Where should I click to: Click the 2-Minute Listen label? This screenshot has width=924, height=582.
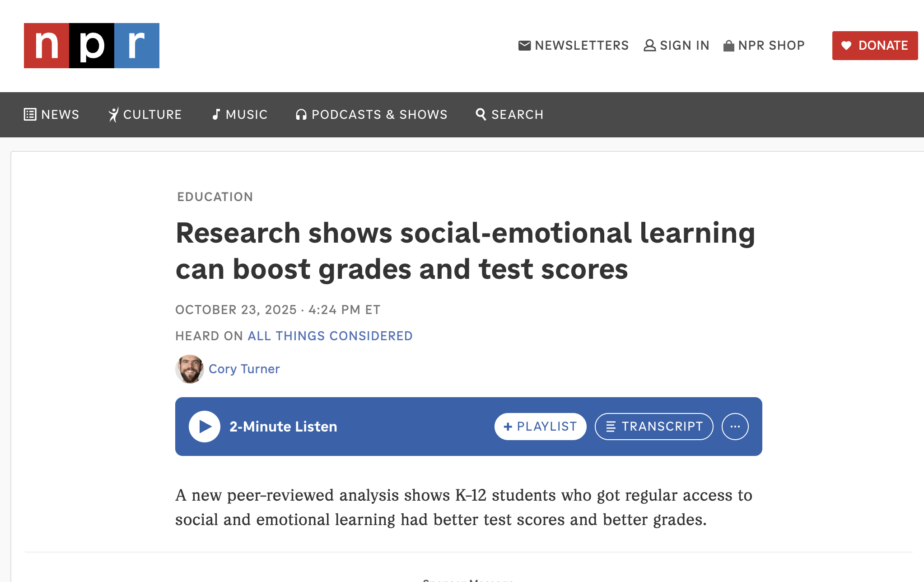point(283,427)
